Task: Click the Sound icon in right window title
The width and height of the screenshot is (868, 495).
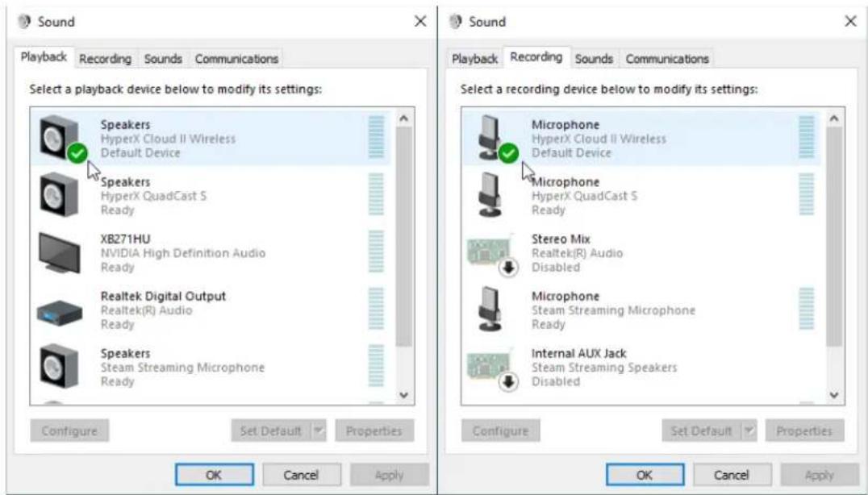Action: 456,22
